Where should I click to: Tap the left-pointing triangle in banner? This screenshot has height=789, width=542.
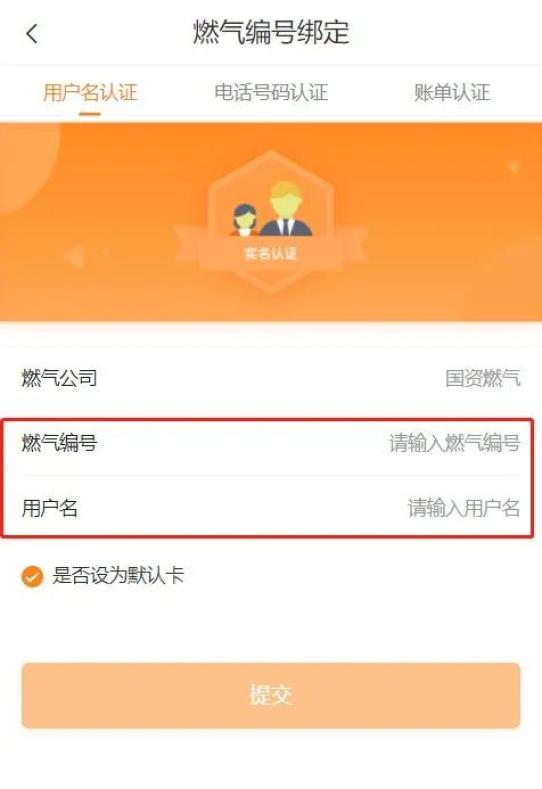coord(74,256)
